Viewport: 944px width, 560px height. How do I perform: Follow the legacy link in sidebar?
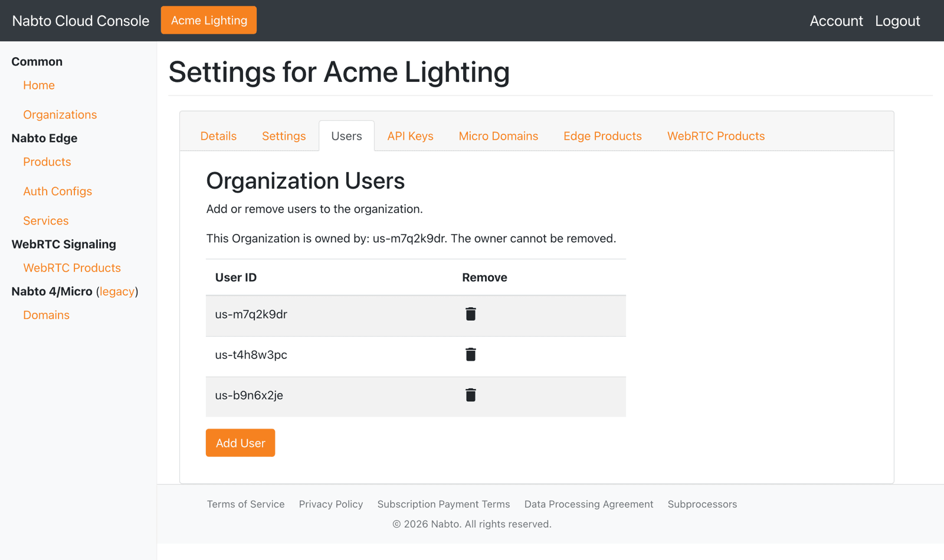coord(117,292)
